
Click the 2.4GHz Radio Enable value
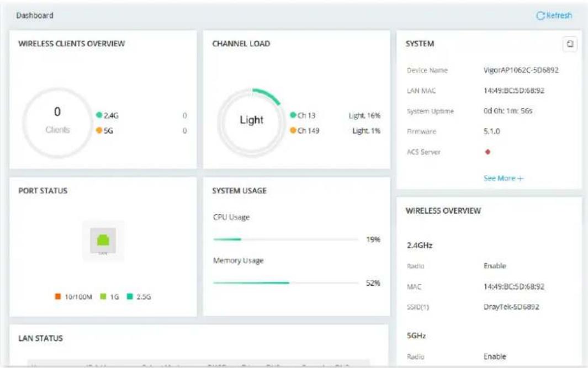pyautogui.click(x=495, y=266)
